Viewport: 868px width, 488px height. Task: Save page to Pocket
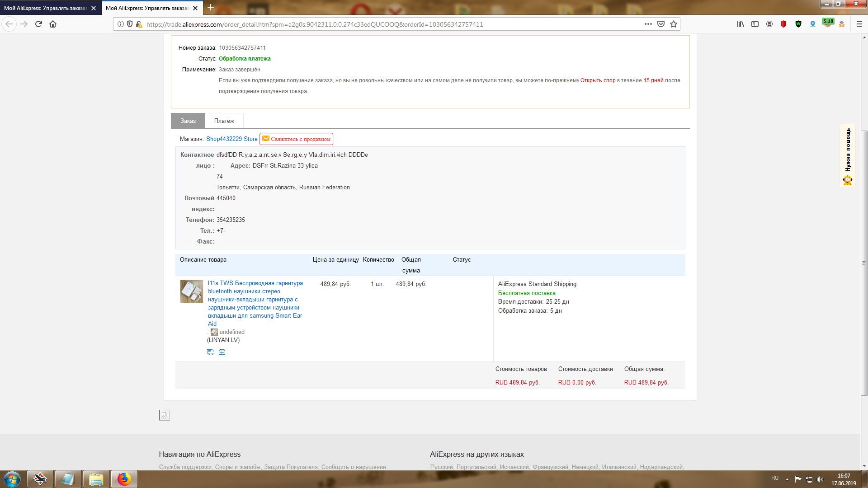(x=661, y=24)
